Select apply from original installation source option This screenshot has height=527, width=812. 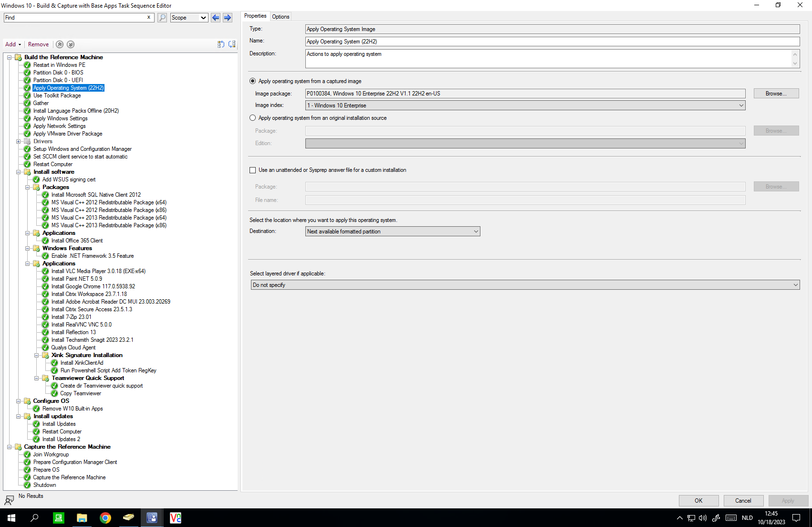tap(253, 118)
